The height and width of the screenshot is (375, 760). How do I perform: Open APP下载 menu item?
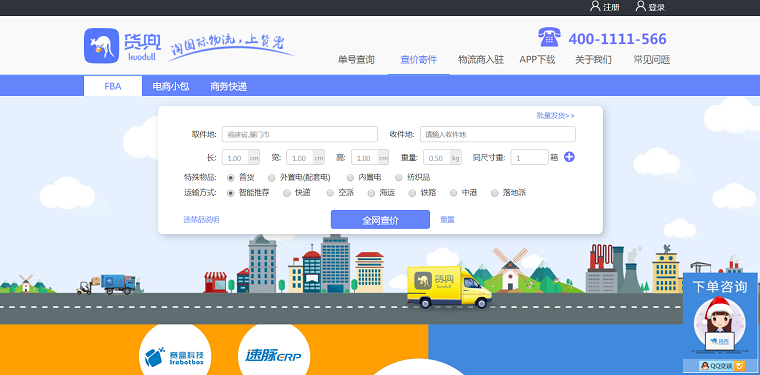537,60
